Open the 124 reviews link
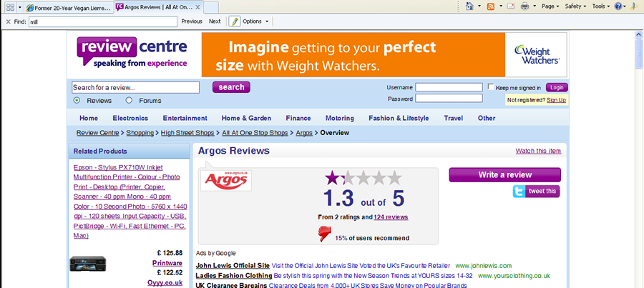The height and width of the screenshot is (288, 644). (391, 217)
